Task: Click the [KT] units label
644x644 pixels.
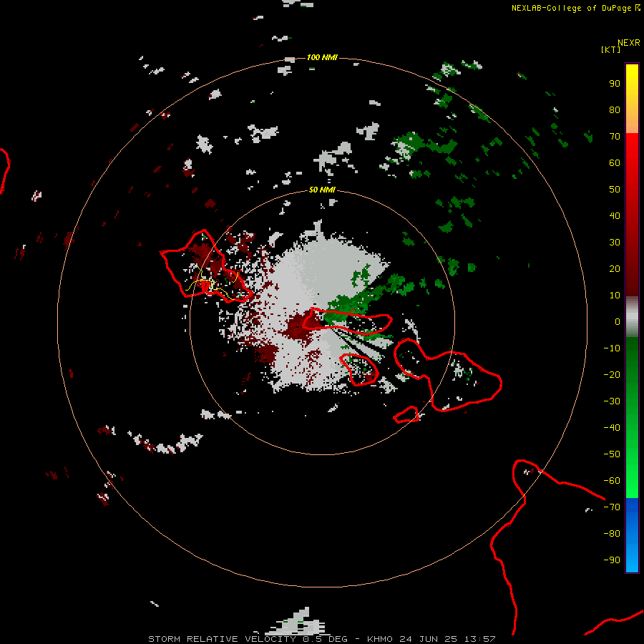Action: coord(611,49)
